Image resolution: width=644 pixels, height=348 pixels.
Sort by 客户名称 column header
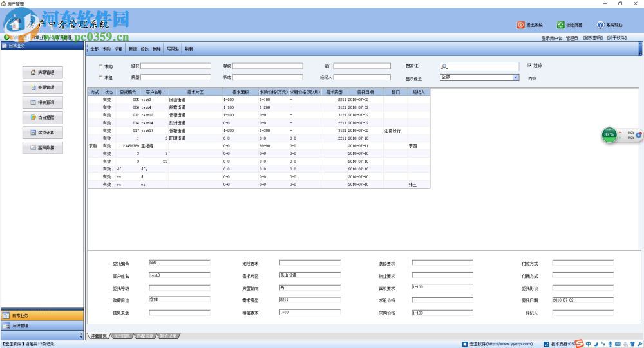154,92
